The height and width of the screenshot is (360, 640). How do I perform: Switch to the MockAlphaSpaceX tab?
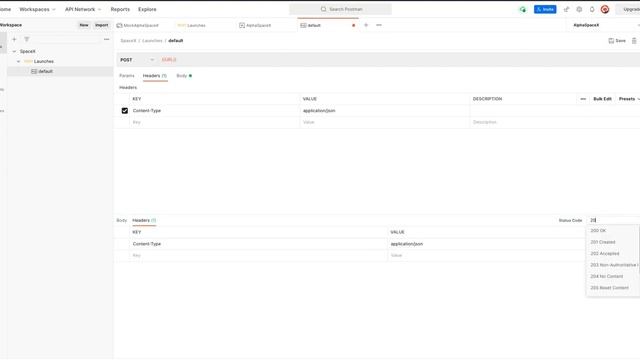point(141,25)
